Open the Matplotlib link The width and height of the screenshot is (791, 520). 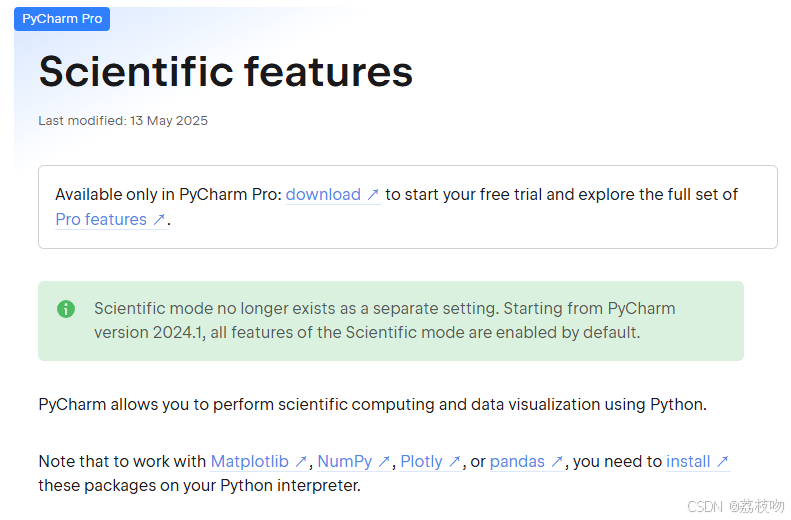250,461
